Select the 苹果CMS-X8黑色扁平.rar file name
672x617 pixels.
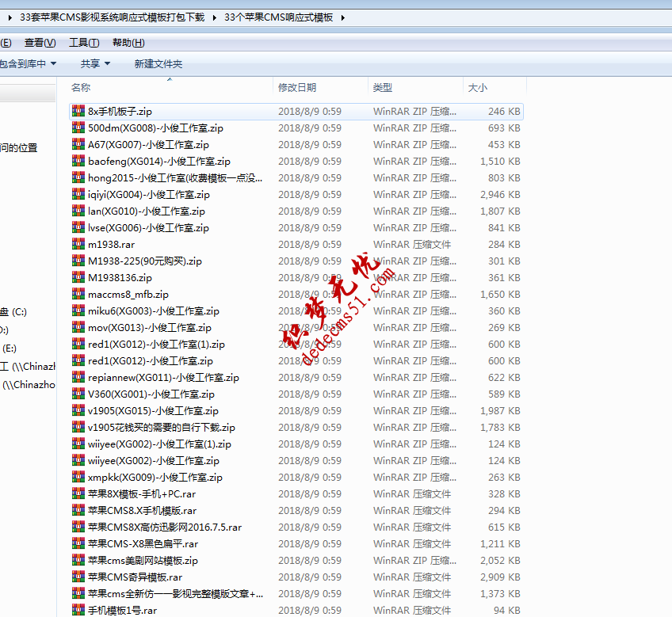(143, 544)
